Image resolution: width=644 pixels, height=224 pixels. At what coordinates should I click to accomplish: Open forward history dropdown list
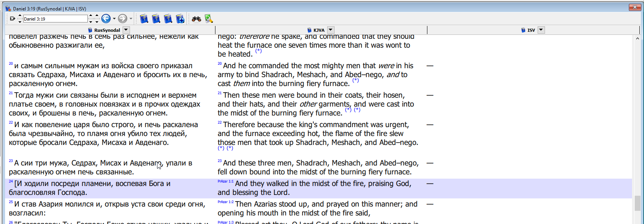[x=131, y=19]
